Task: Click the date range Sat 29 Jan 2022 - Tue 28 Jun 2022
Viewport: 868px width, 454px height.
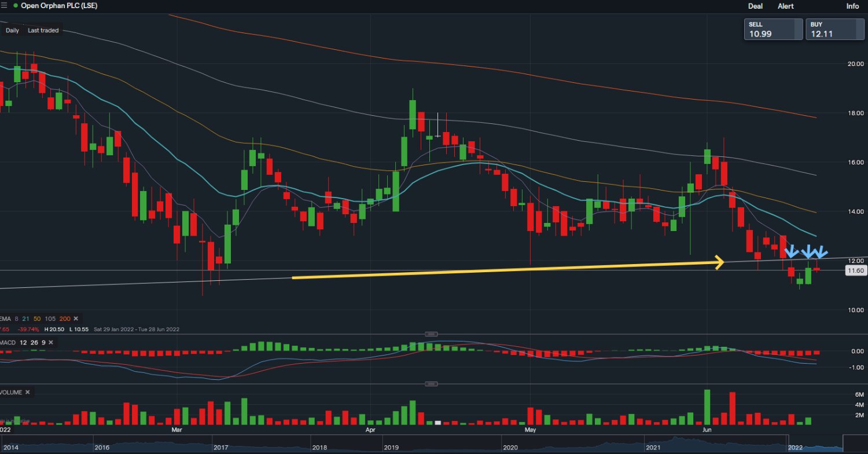Action: coord(136,329)
